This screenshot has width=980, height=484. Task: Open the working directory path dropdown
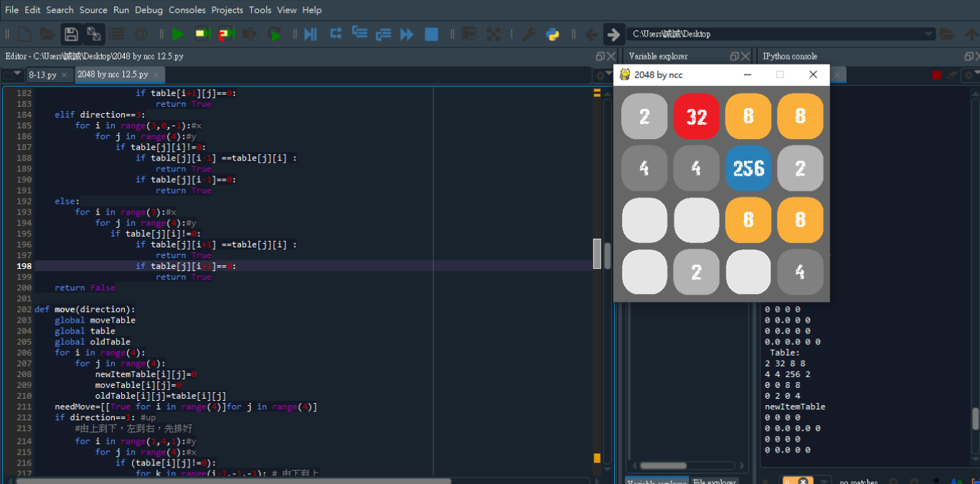[x=929, y=34]
